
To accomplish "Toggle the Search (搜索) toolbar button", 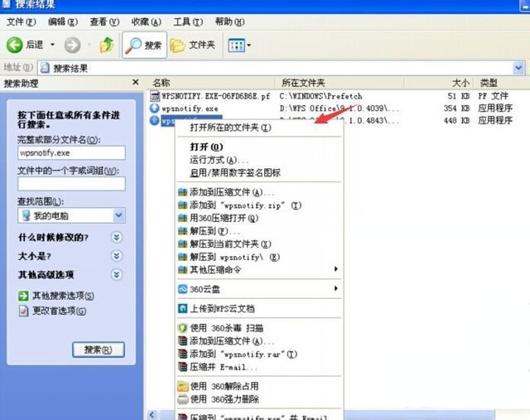I will click(144, 45).
